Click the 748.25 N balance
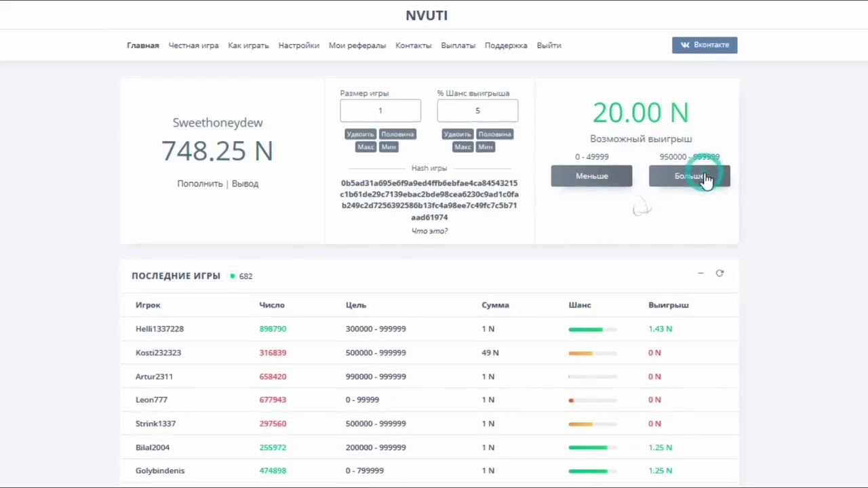 tap(217, 150)
